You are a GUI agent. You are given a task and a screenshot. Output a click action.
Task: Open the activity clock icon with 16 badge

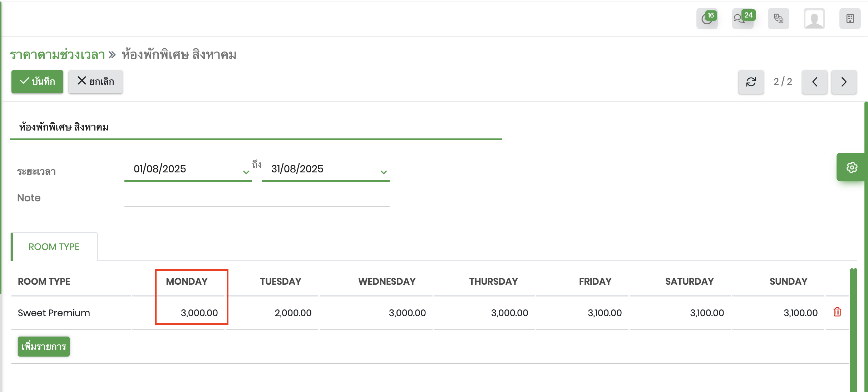click(x=707, y=19)
